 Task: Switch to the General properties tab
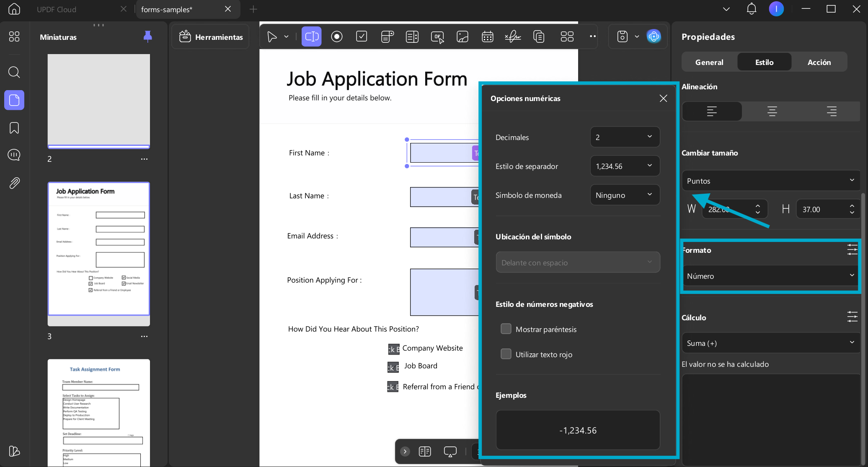(709, 62)
